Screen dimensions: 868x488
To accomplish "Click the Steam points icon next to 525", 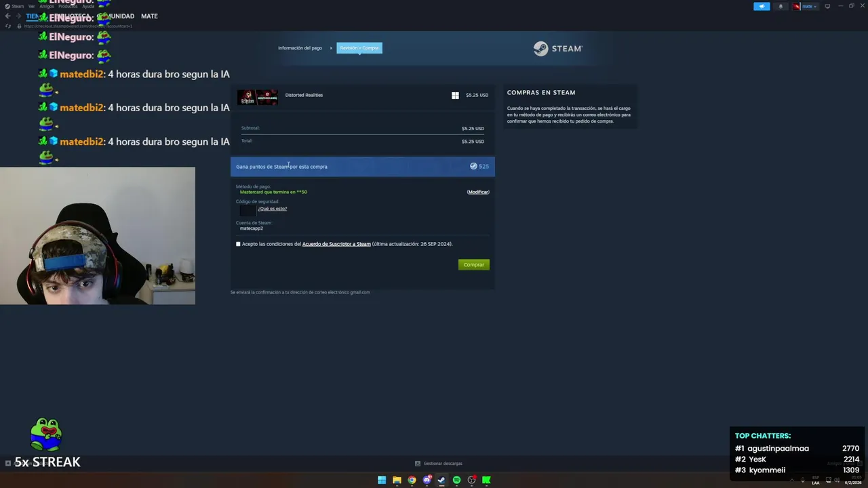I will click(x=473, y=166).
